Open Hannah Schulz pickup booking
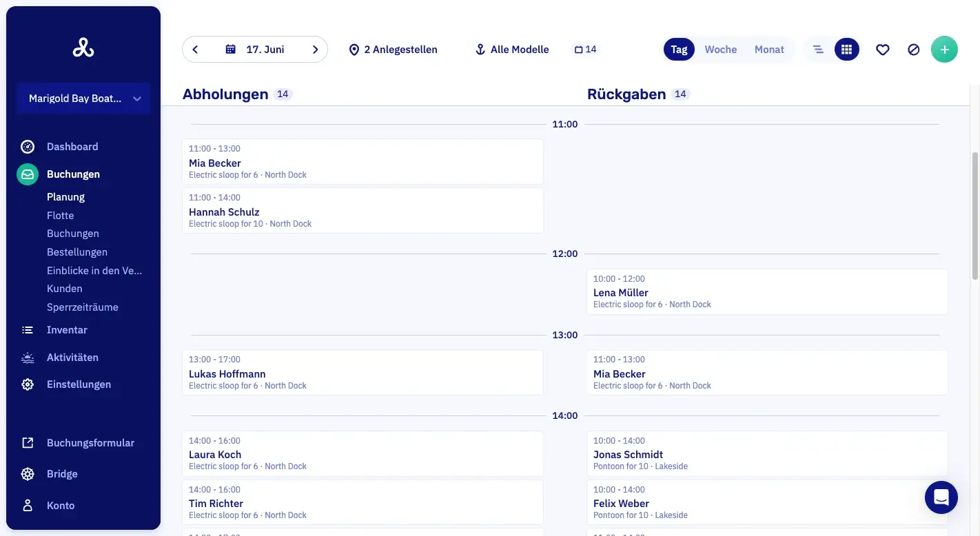The height and width of the screenshot is (536, 980). [x=363, y=211]
